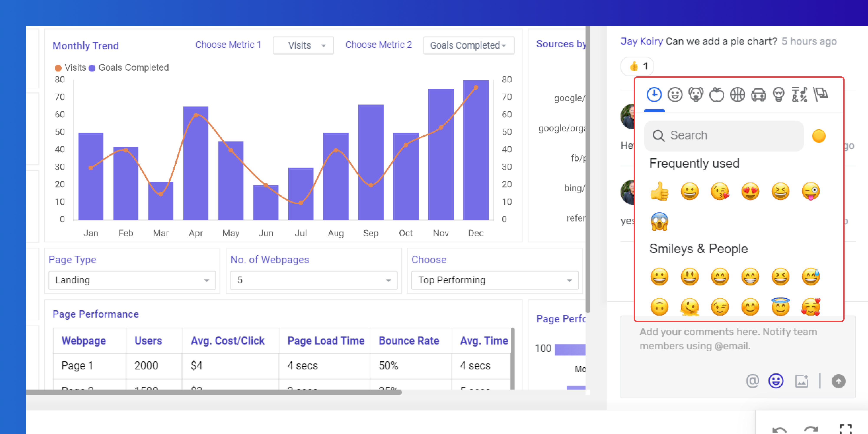This screenshot has width=868, height=434.
Task: Click the emoji picker icon in comment box
Action: pos(776,381)
